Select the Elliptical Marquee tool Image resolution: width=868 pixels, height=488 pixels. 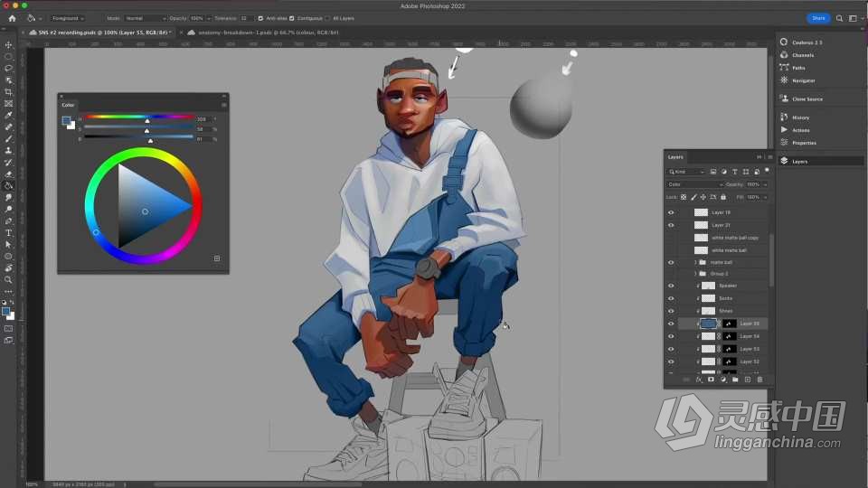[8, 56]
